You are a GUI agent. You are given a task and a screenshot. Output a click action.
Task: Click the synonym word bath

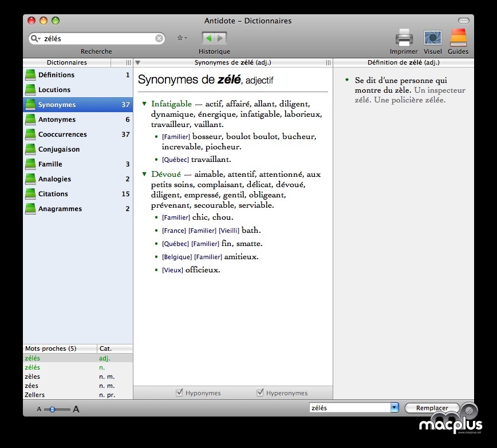tap(250, 231)
